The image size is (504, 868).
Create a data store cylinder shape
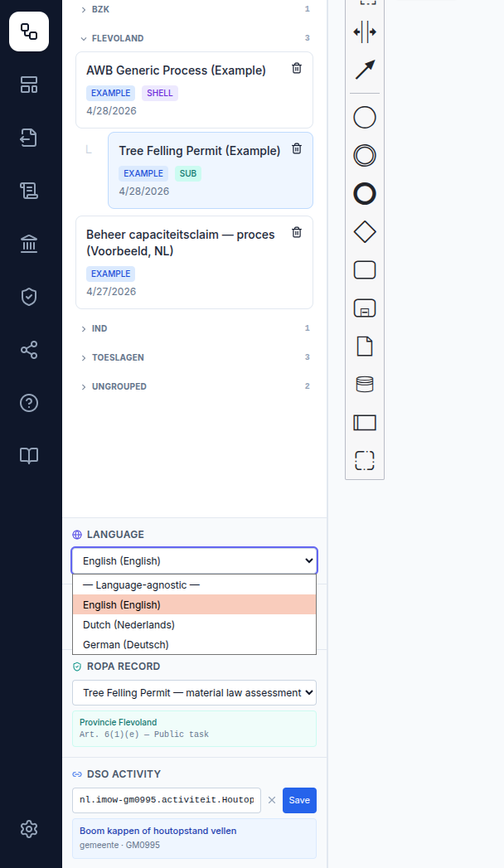pyautogui.click(x=365, y=384)
